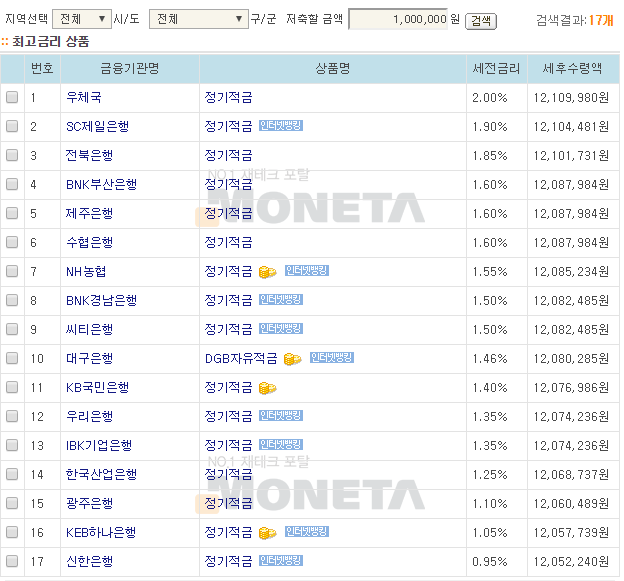This screenshot has height=581, width=624.
Task: Check the box for 우체국 row
Action: (x=12, y=97)
